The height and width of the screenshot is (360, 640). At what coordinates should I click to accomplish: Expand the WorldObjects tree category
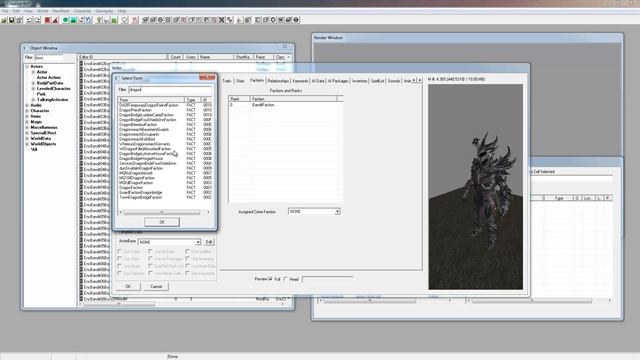click(27, 144)
